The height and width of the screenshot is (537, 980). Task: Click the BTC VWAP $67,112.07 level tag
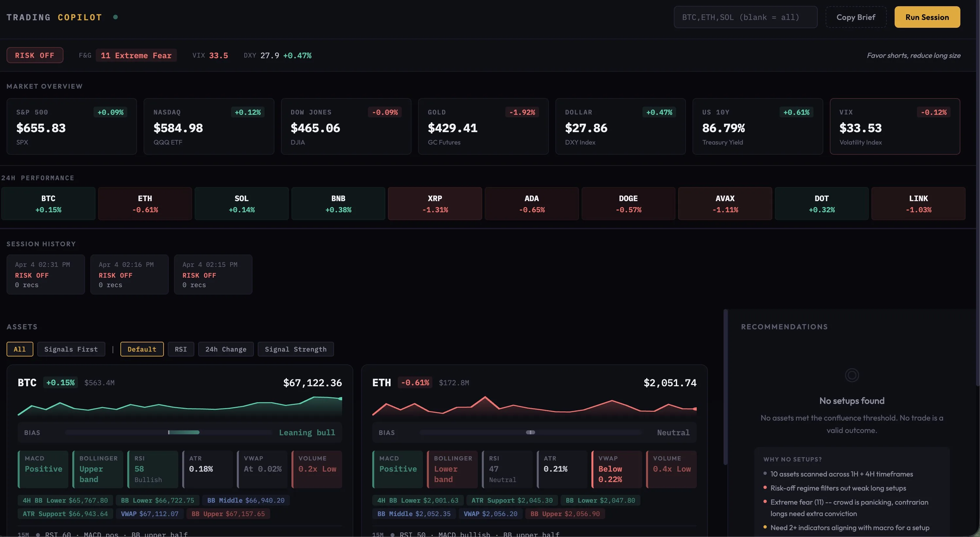[x=149, y=514]
